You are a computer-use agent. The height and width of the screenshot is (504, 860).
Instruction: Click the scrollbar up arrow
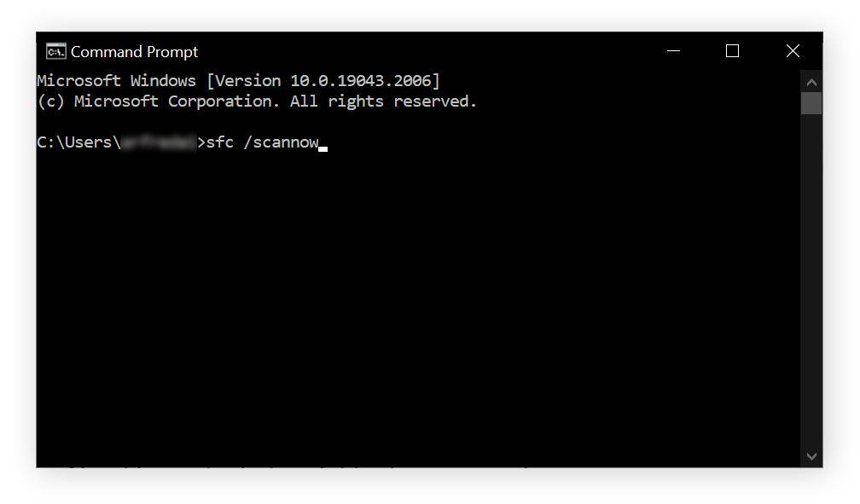click(811, 82)
